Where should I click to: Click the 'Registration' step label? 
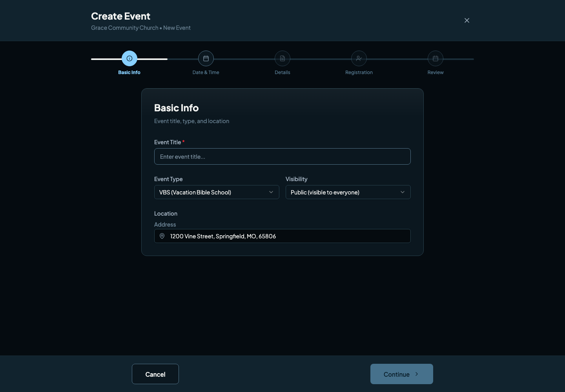coord(359,73)
